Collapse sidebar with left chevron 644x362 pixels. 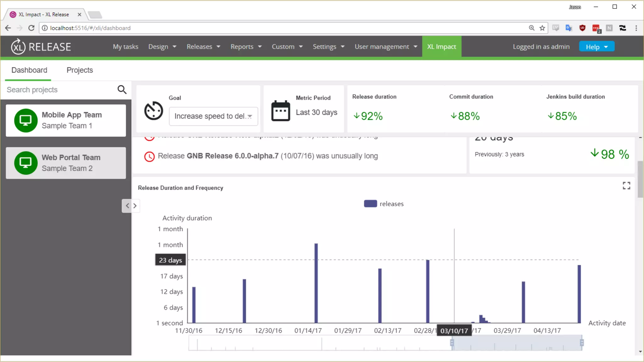[x=127, y=206]
